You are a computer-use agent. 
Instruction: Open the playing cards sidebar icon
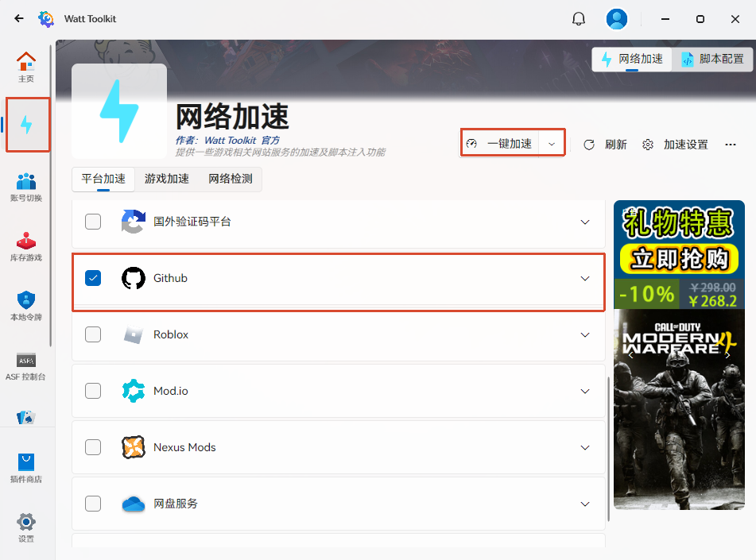coord(26,417)
